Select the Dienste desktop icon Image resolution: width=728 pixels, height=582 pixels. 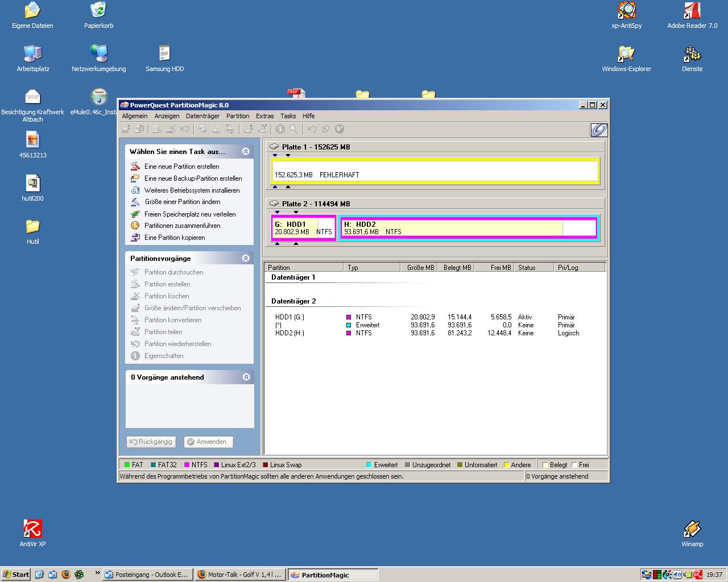(692, 59)
